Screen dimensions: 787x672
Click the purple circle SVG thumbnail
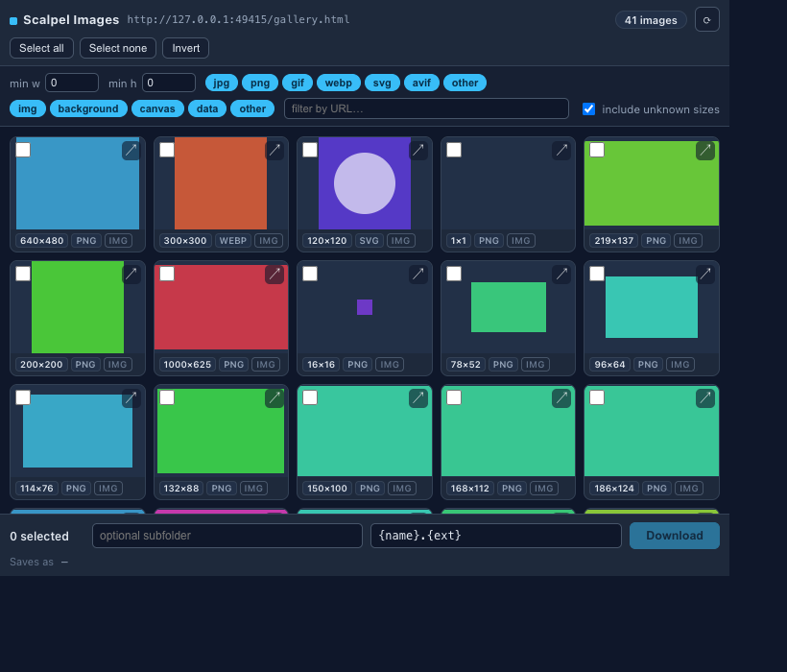pos(365,183)
